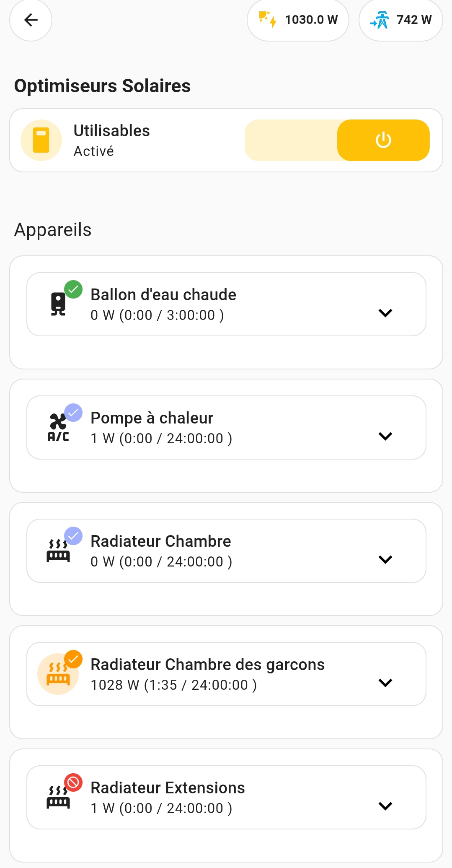Open the solar production 1030.0 W chip

click(x=298, y=20)
